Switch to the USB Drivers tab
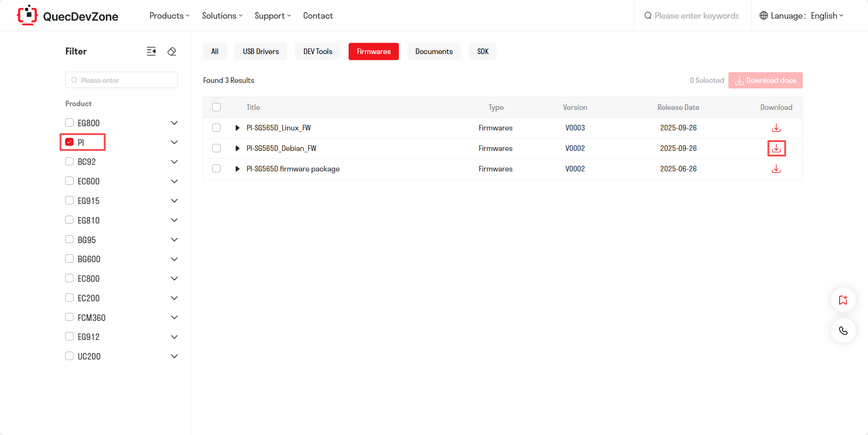The image size is (868, 435). click(x=261, y=52)
